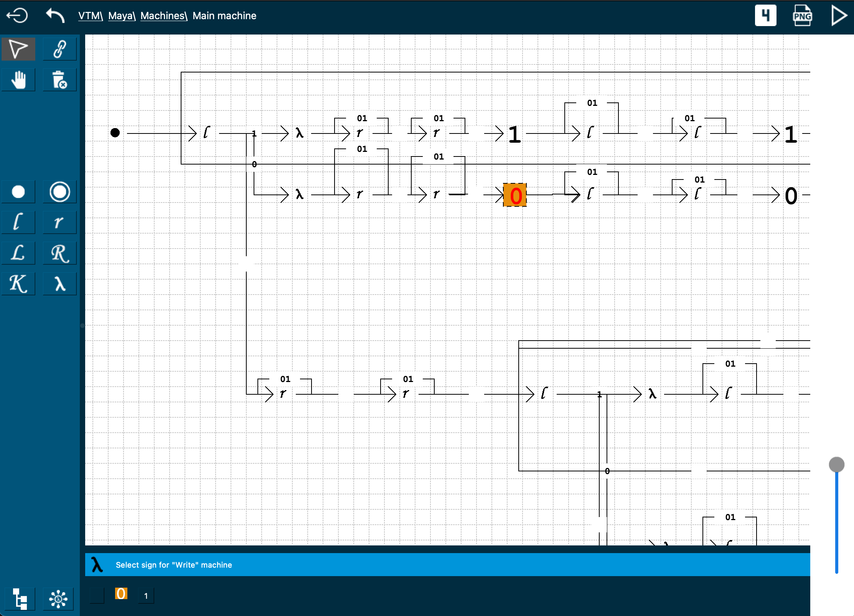Select the lambda write machine tool
854x616 pixels.
coord(59,284)
